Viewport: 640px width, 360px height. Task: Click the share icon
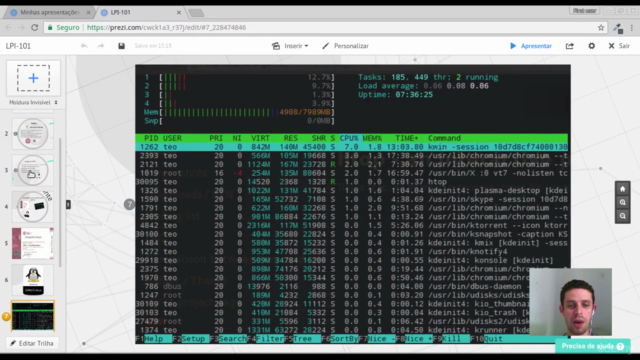point(570,46)
